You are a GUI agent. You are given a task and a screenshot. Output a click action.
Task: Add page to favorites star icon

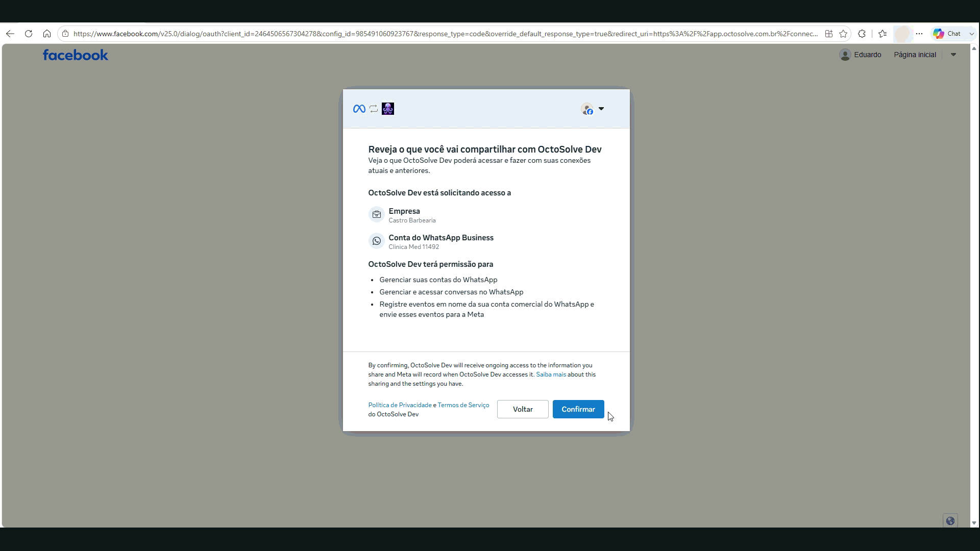coord(843,34)
